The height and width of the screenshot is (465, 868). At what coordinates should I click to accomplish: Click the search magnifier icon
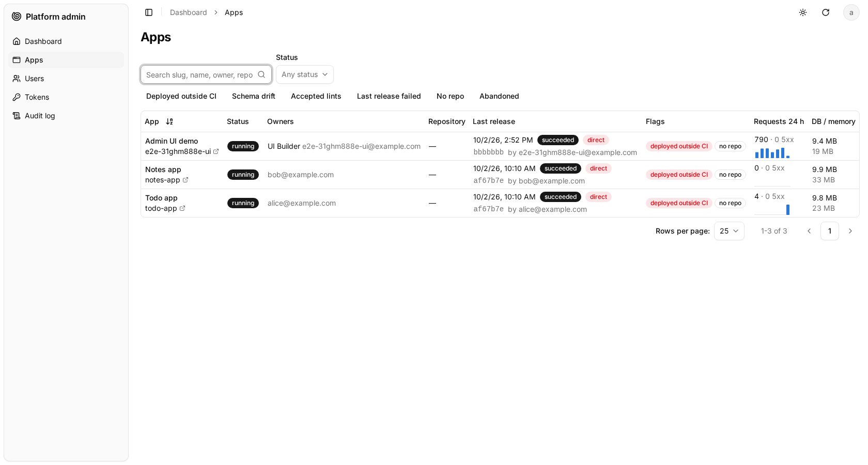point(261,74)
